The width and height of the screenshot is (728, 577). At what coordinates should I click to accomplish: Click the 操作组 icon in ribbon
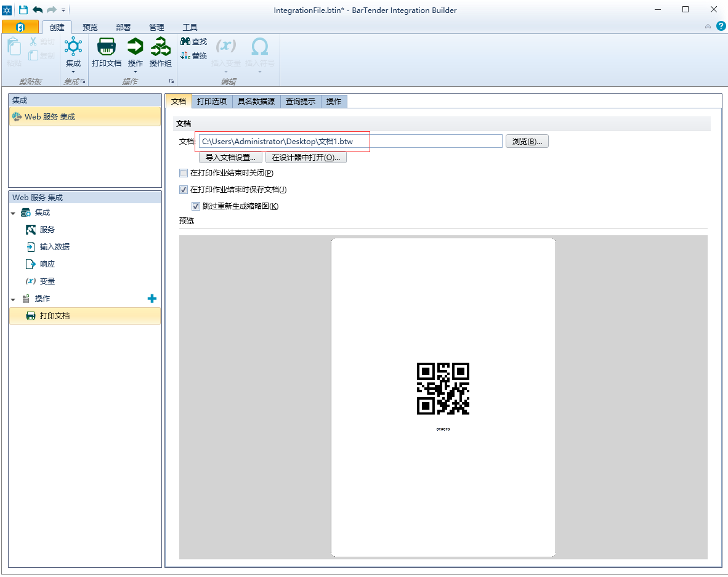tap(161, 47)
